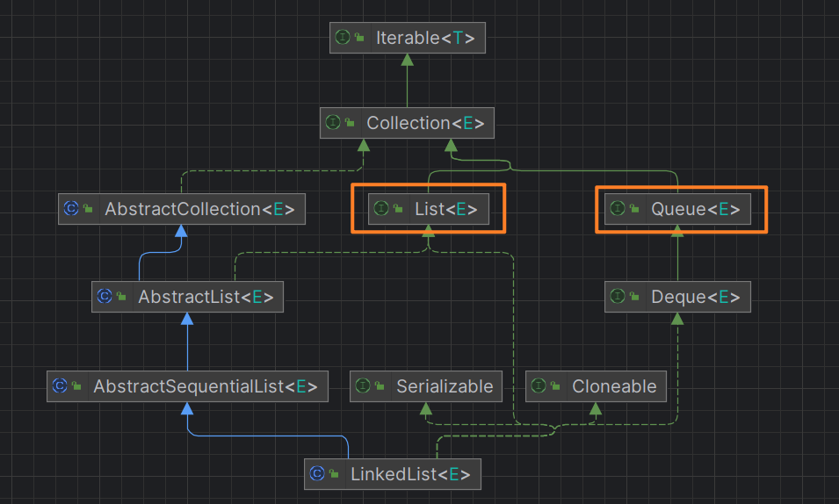
Task: Click the lock icon on AbstractCollection<E>
Action: point(88,208)
